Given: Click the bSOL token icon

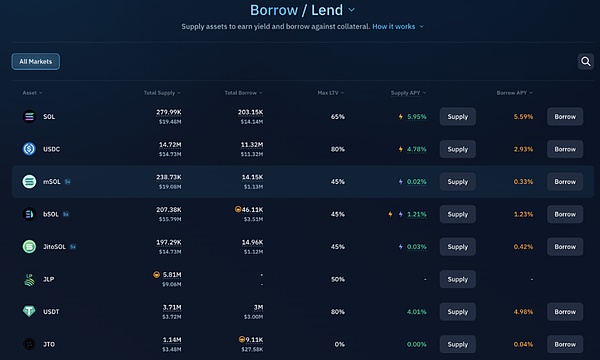Looking at the screenshot, I should click(29, 214).
